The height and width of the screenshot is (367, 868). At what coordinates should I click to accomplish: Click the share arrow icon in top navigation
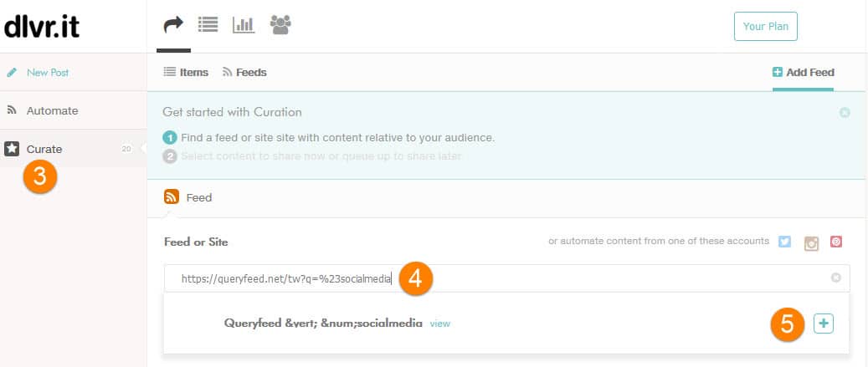pyautogui.click(x=173, y=25)
